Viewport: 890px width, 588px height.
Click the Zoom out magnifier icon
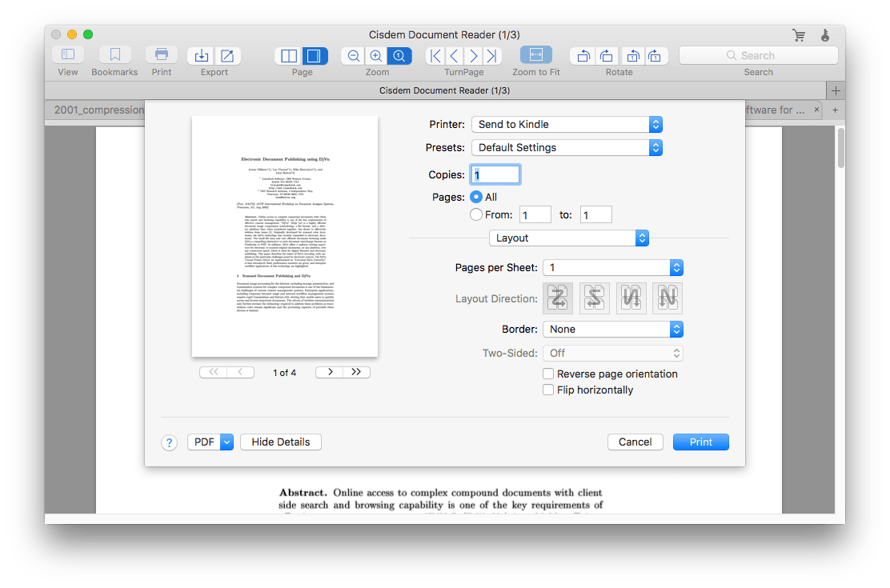[x=353, y=56]
